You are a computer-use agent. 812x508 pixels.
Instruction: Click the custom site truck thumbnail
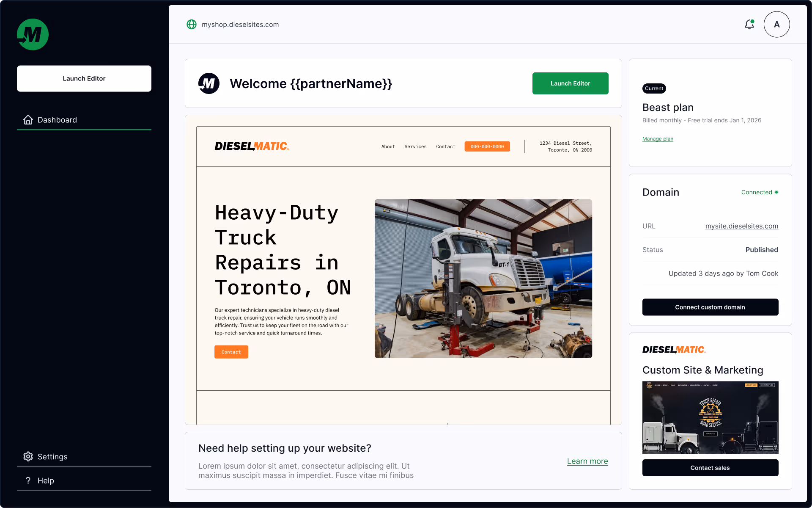tap(710, 417)
